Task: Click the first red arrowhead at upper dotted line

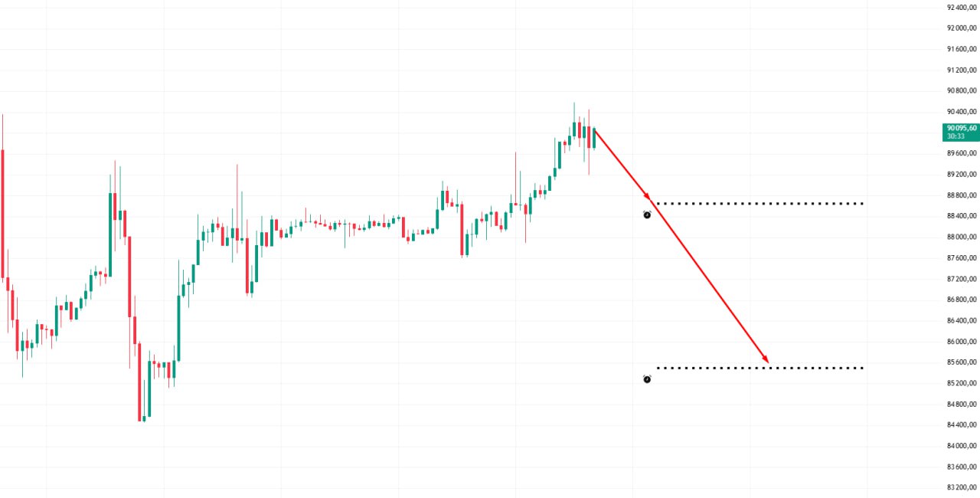Action: (648, 197)
